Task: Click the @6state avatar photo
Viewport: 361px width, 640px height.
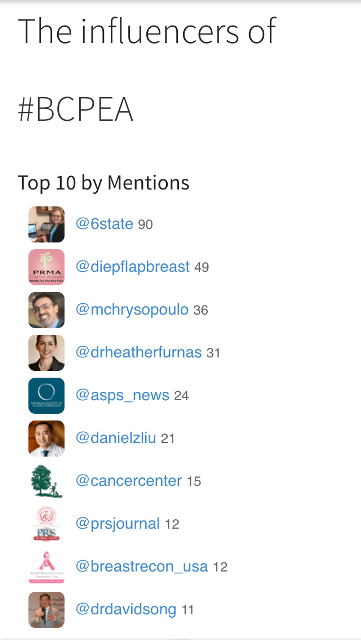Action: [x=46, y=224]
